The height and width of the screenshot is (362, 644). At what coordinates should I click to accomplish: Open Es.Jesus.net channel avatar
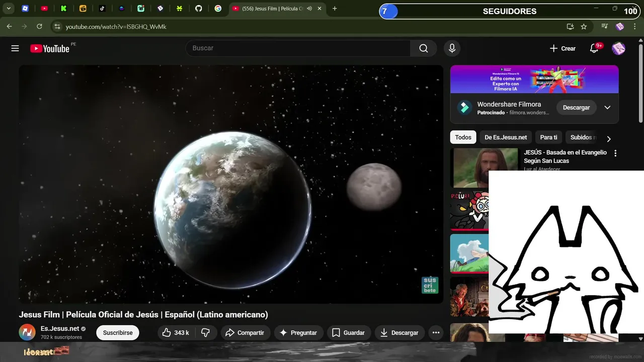click(x=27, y=332)
